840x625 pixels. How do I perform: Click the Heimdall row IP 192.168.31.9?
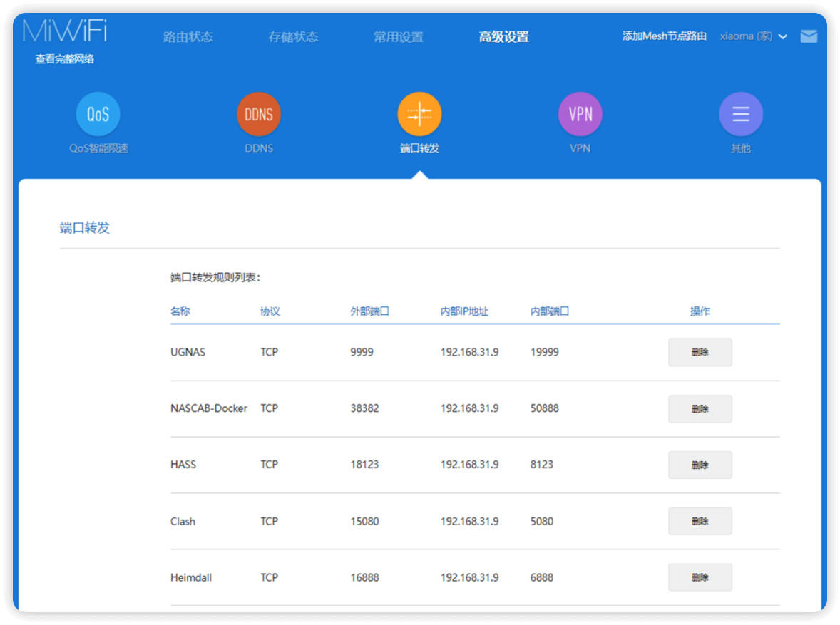click(x=469, y=577)
